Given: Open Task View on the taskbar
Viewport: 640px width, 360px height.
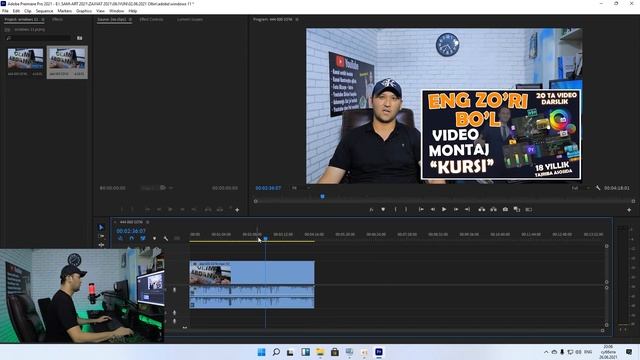Looking at the screenshot, I should coord(290,352).
